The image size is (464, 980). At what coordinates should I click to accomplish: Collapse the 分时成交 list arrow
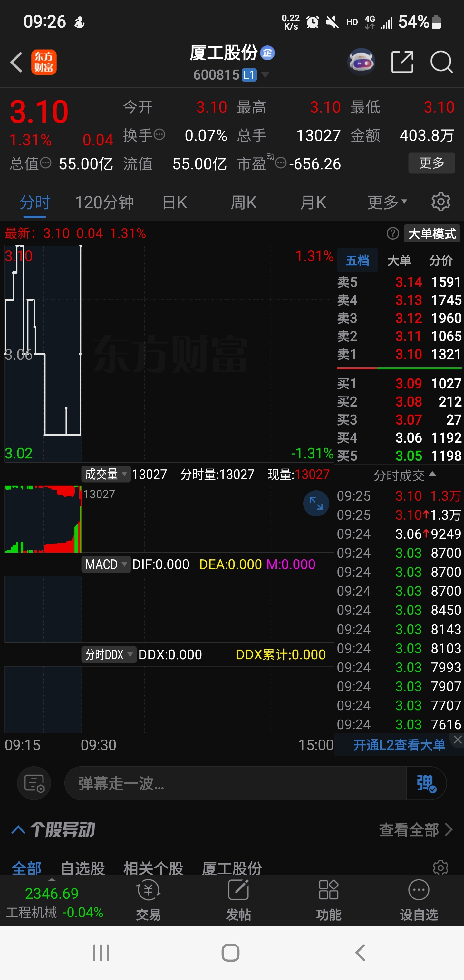432,474
